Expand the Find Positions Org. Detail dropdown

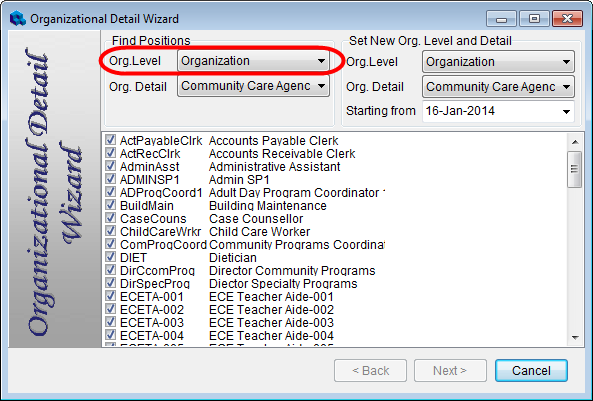253,86
